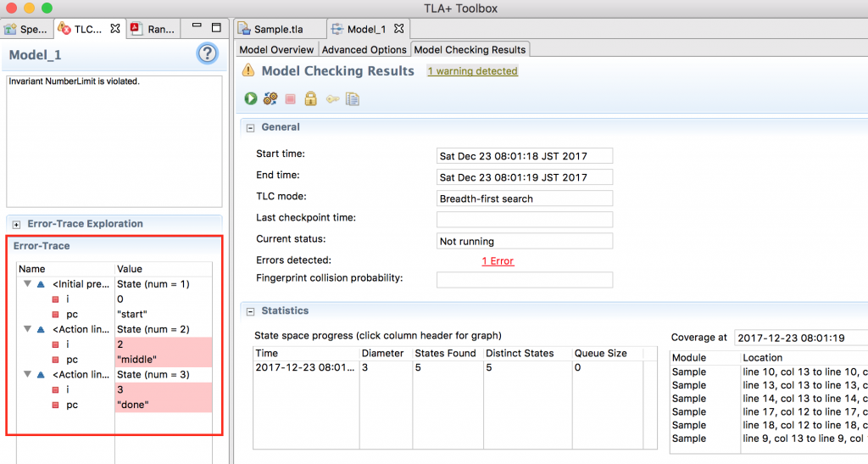
Task: Select coverage row line 9, col 13
Action: pos(769,439)
